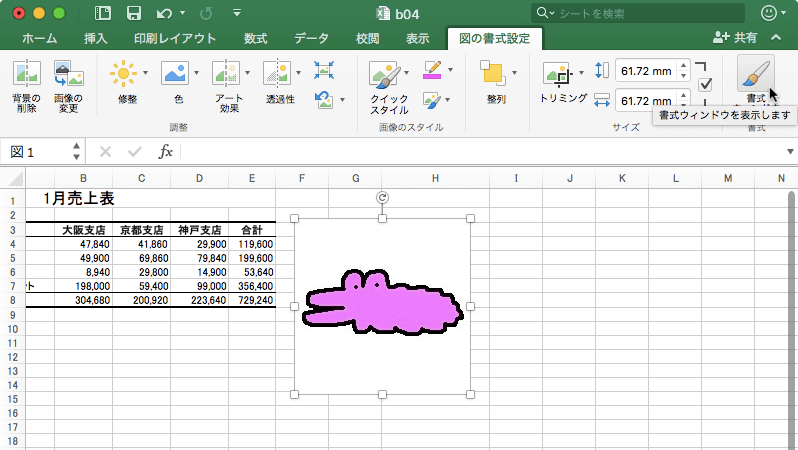Click the Picture Border pencil icon
This screenshot has width=798, height=450.
click(432, 70)
